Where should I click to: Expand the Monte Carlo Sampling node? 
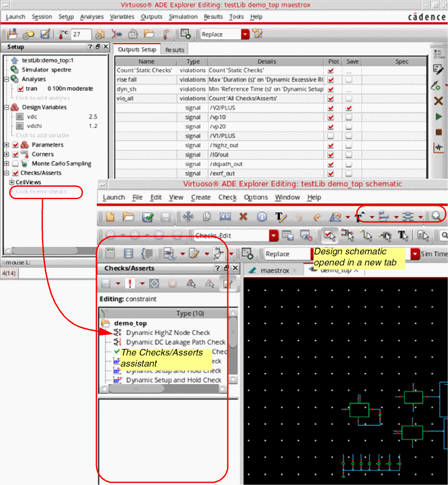(x=7, y=163)
